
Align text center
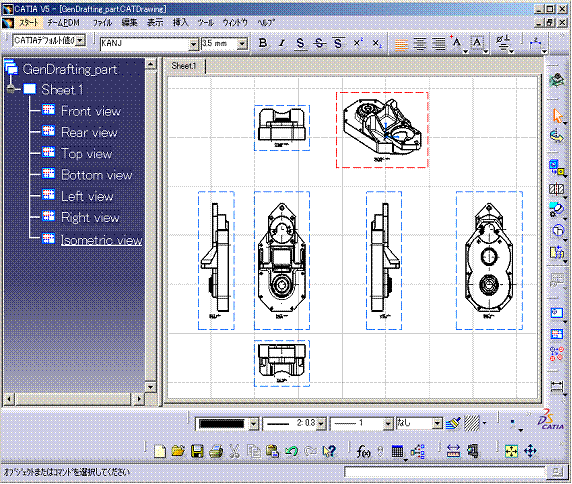420,44
